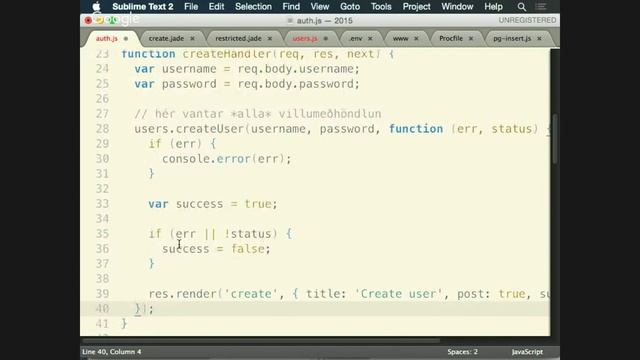This screenshot has height=360, width=640.
Task: Close the restricted.jade tab
Action: click(270, 38)
